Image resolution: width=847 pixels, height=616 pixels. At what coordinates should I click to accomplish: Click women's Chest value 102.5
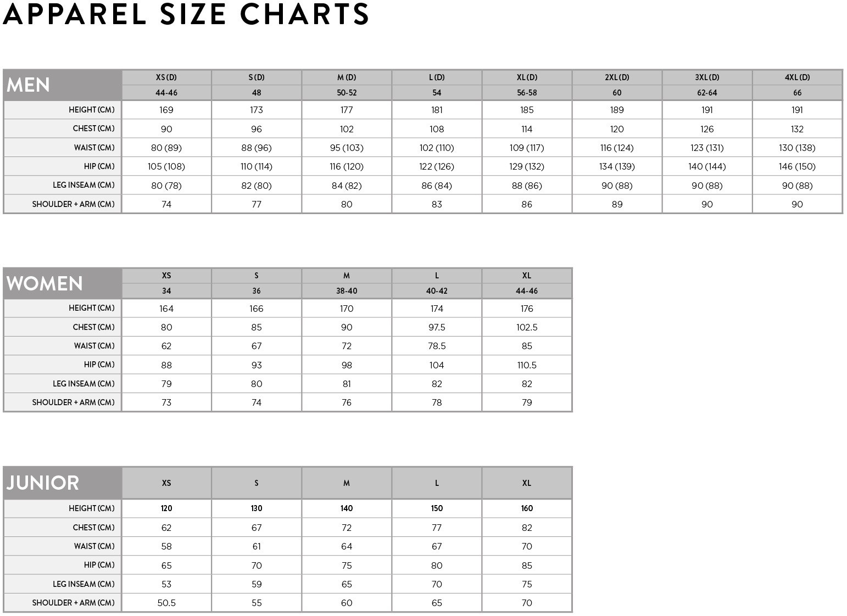pyautogui.click(x=527, y=327)
